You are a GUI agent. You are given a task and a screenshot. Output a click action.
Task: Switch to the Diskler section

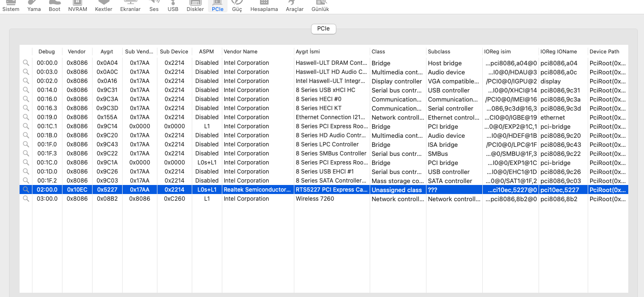[195, 6]
